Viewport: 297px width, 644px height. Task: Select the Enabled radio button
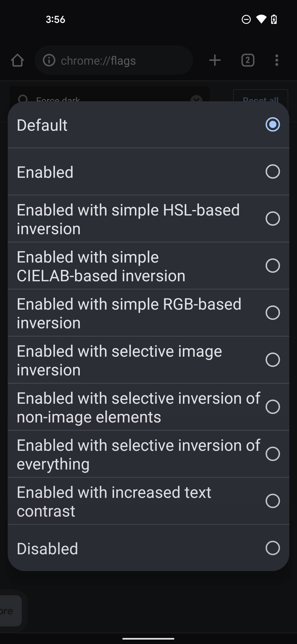(273, 172)
